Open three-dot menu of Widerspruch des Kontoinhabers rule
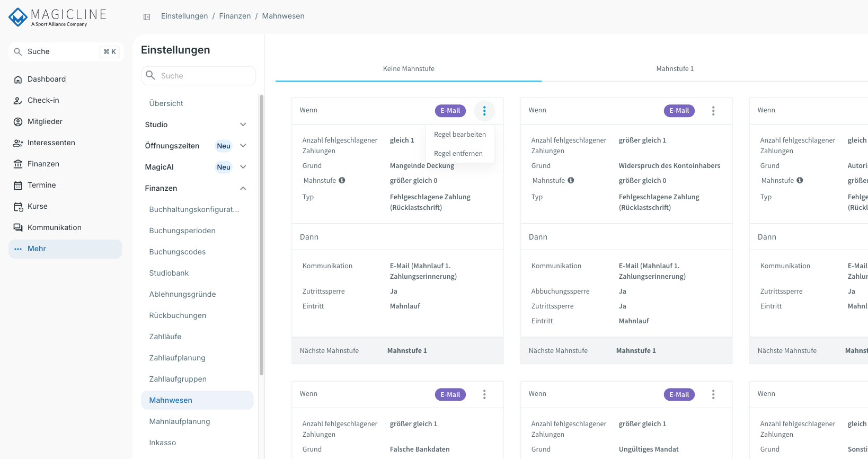868x459 pixels. [713, 111]
